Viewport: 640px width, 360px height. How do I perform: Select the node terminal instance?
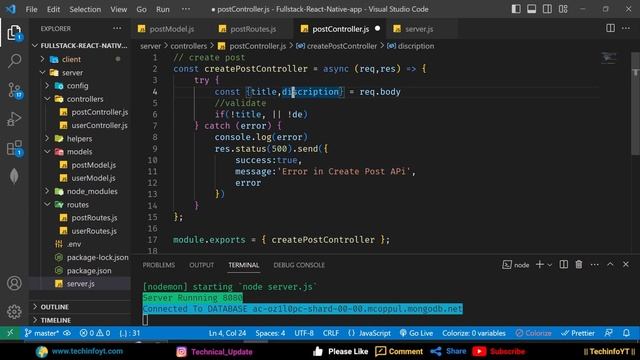[516, 265]
